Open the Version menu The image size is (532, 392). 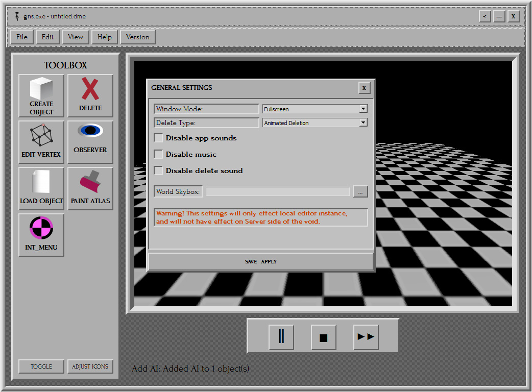[x=137, y=37]
